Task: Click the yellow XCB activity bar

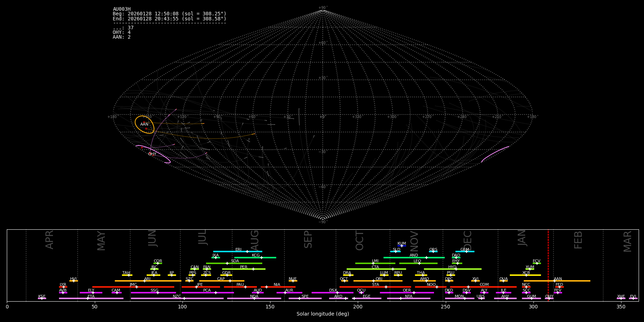Action: (x=525, y=275)
